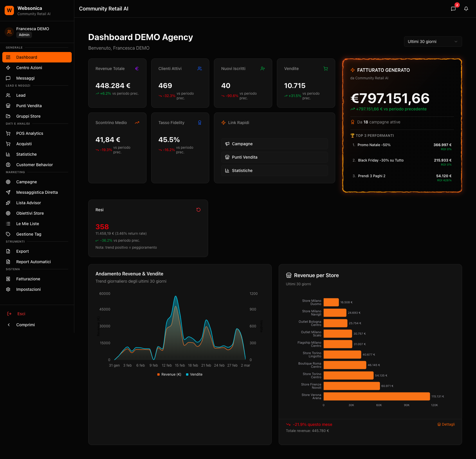Viewport: 476px width, 459px height.
Task: Open POS Analytics from the sidebar
Action: tap(29, 133)
